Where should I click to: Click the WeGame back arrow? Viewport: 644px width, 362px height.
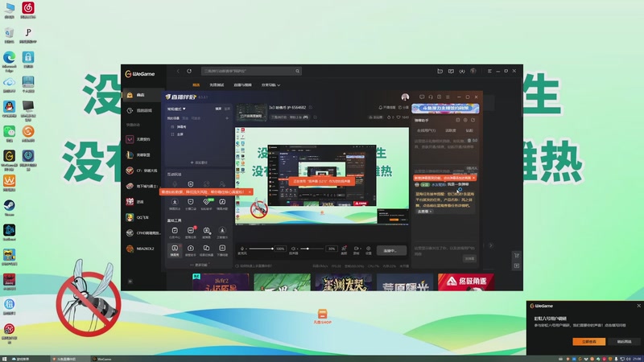(x=178, y=71)
